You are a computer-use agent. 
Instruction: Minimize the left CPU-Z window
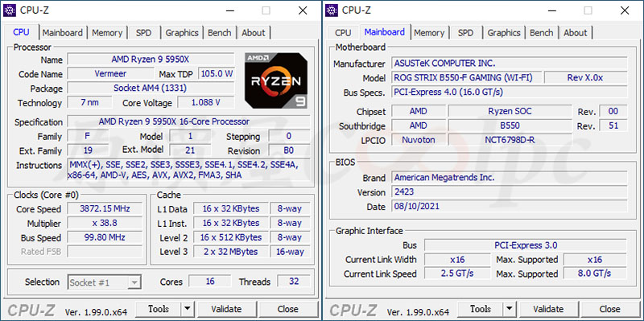(229, 10)
